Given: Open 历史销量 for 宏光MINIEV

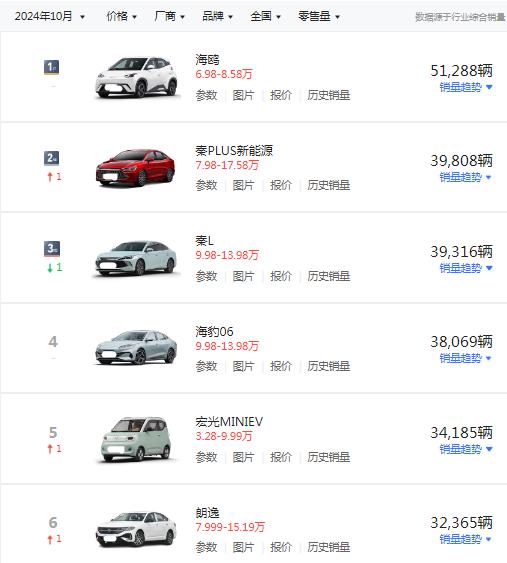Looking at the screenshot, I should click(x=329, y=457).
